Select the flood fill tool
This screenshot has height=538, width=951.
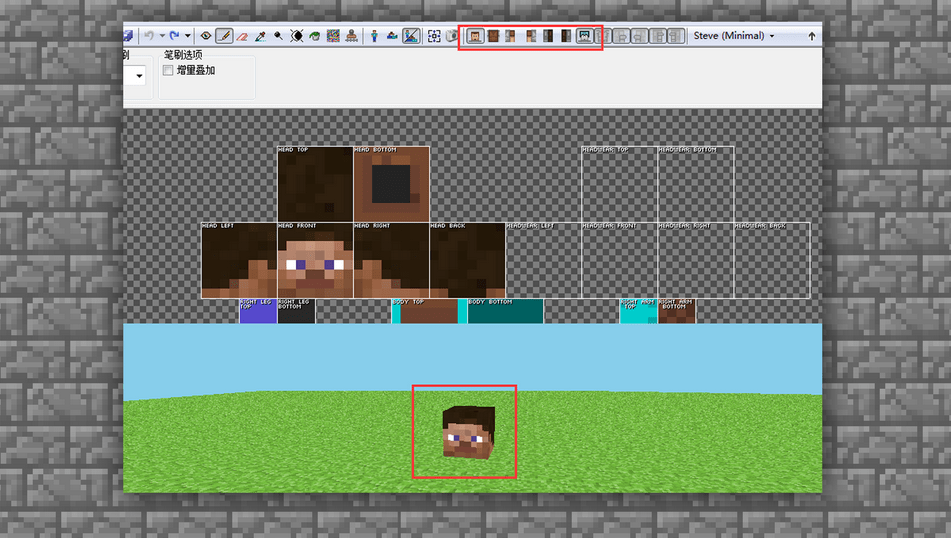pyautogui.click(x=315, y=36)
